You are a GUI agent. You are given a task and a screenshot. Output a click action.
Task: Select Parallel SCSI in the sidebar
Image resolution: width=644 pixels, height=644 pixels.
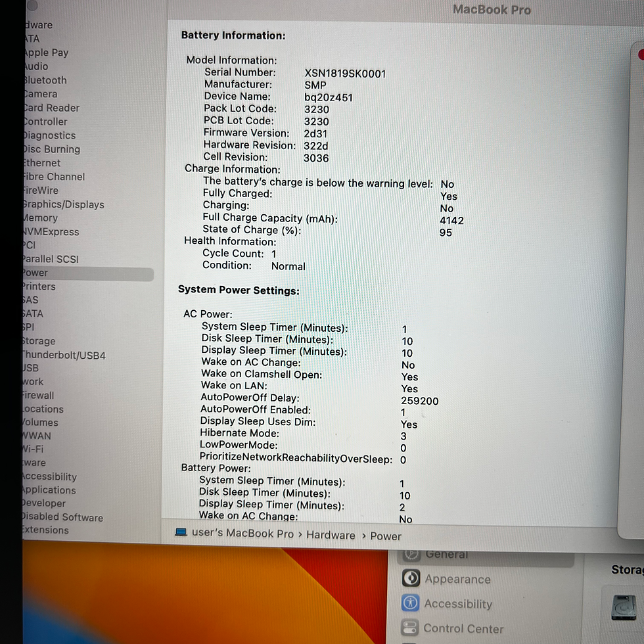tap(51, 259)
